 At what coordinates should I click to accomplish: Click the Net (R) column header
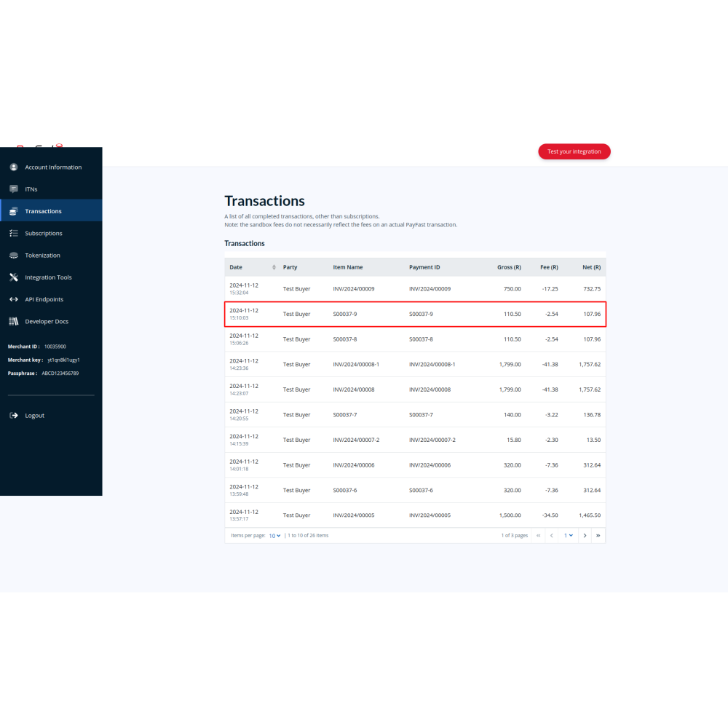coord(591,267)
